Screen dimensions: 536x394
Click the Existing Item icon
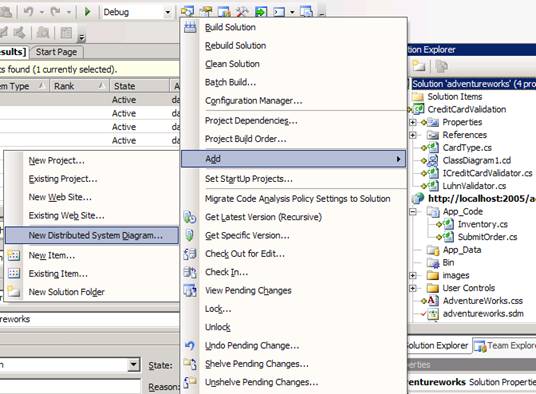(14, 273)
